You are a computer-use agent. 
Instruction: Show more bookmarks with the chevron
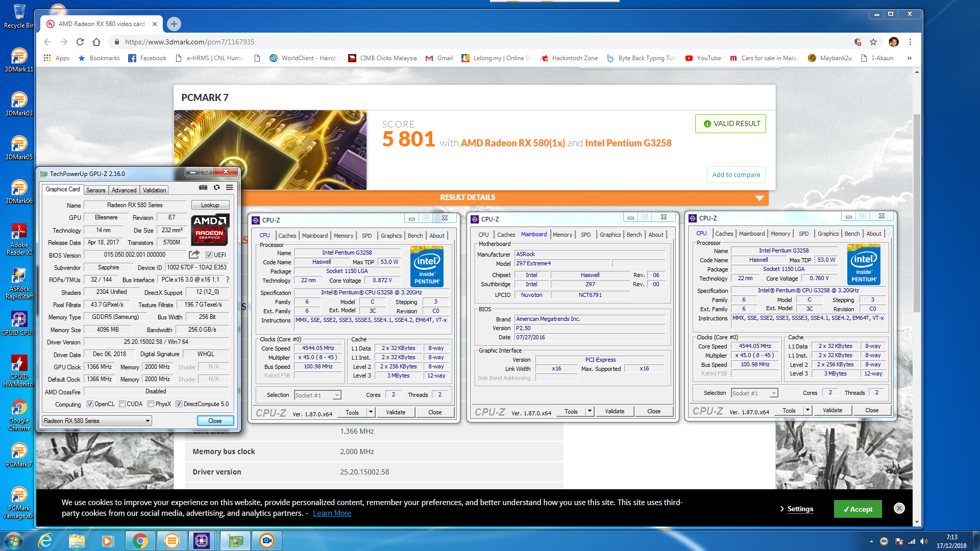(909, 58)
